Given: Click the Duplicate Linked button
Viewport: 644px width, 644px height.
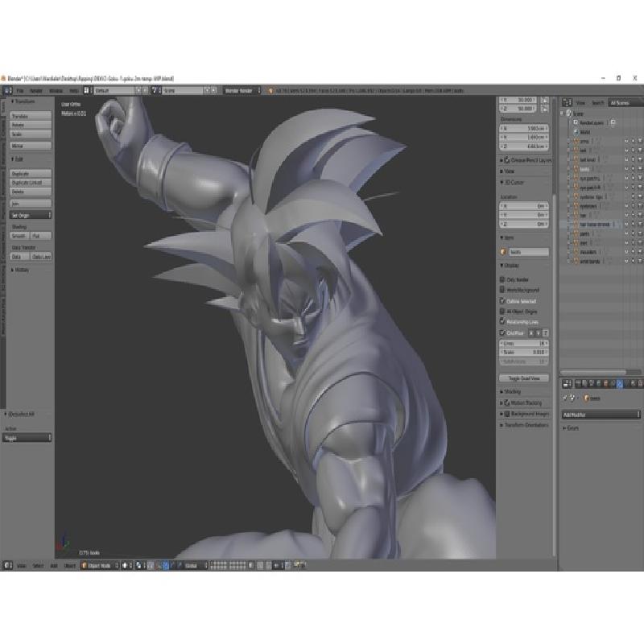Looking at the screenshot, I should coord(31,183).
